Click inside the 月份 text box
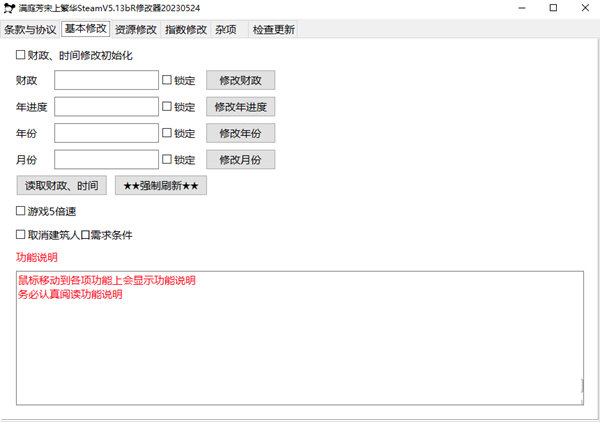The width and height of the screenshot is (600, 422). [106, 159]
